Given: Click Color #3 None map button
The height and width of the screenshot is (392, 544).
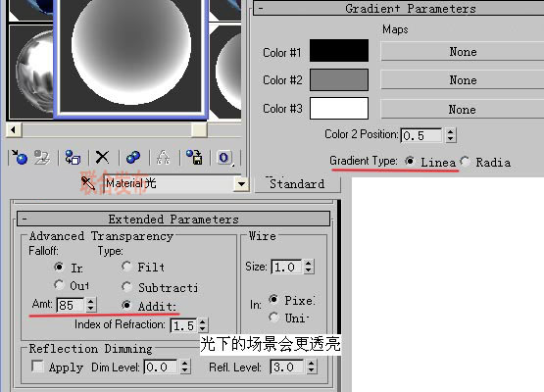Looking at the screenshot, I should 463,110.
